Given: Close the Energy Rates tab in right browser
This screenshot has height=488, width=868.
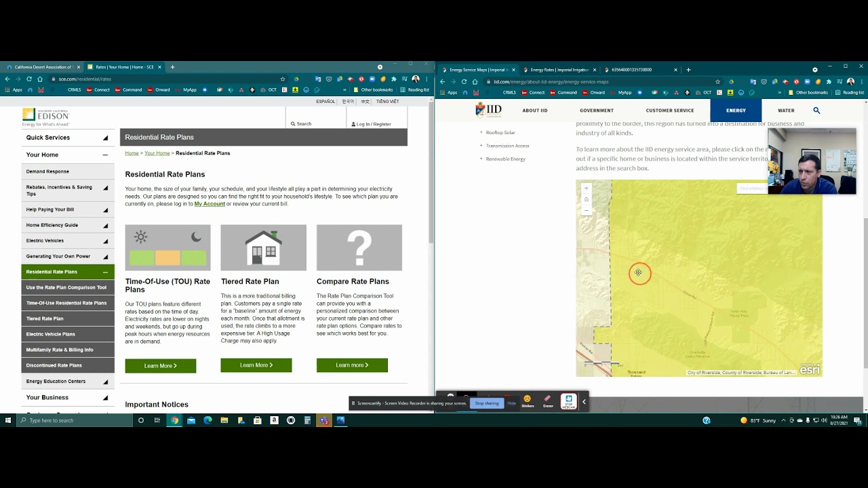Looking at the screenshot, I should (x=595, y=69).
